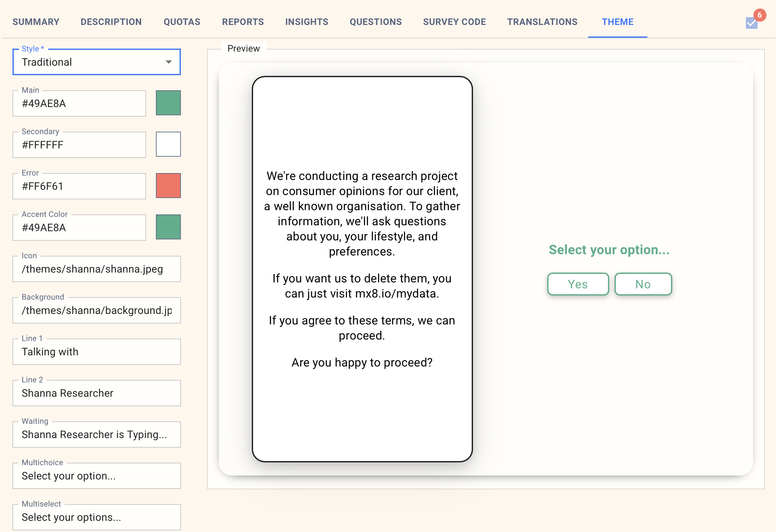776x532 pixels.
Task: Open the Questions tab
Action: [375, 22]
